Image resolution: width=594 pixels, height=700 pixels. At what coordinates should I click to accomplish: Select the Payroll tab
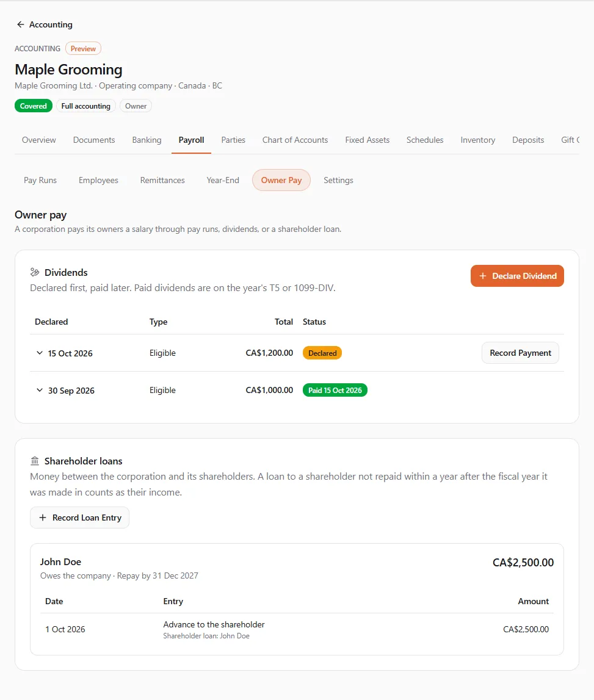(x=191, y=140)
